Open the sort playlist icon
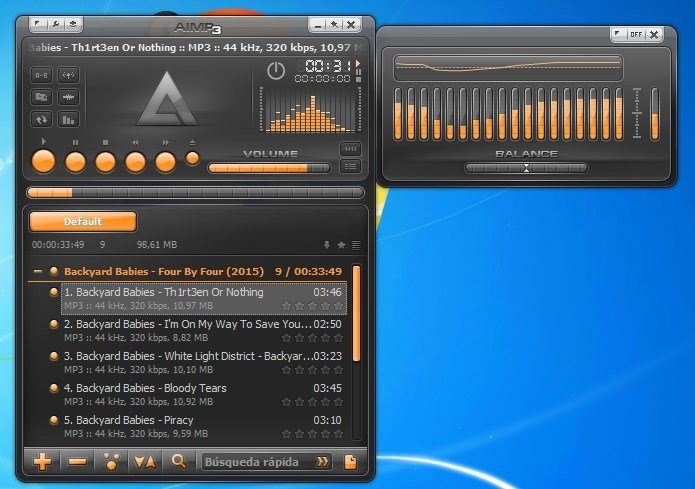 [x=145, y=462]
